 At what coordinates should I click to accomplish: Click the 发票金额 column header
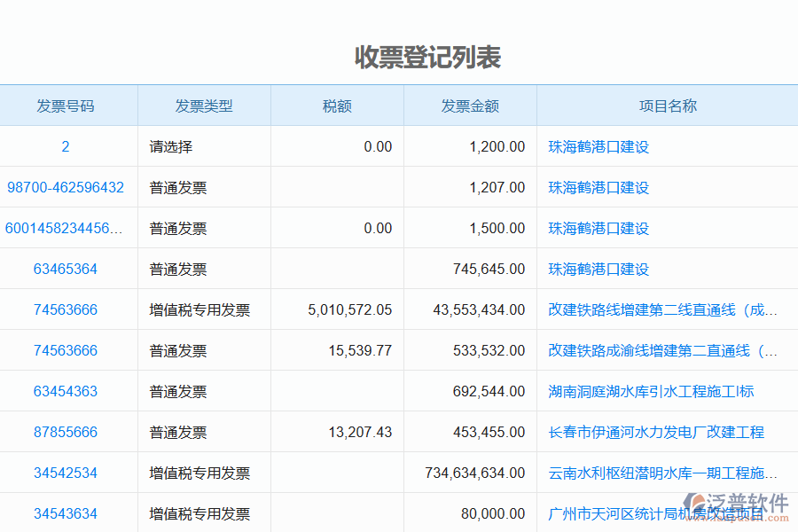tap(471, 105)
